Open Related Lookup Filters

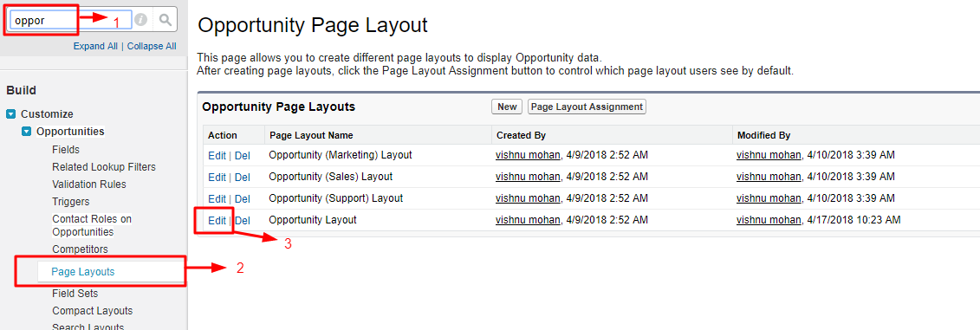pos(104,167)
